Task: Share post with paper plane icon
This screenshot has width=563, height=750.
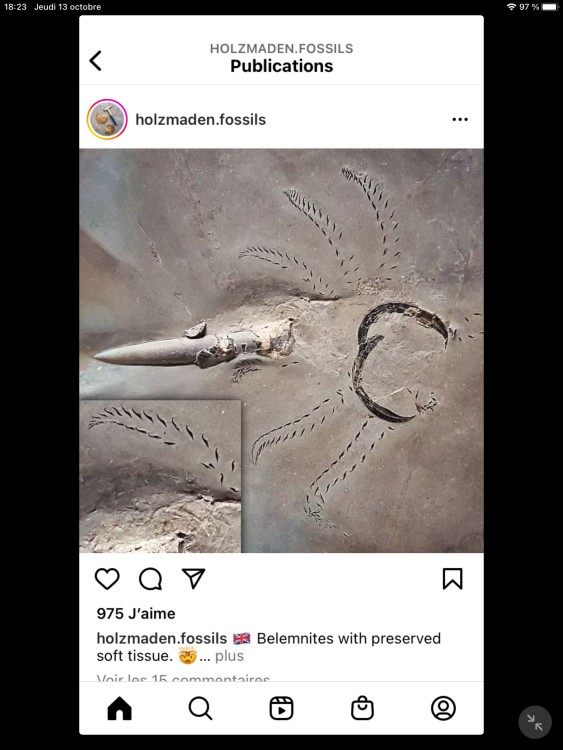Action: [194, 578]
